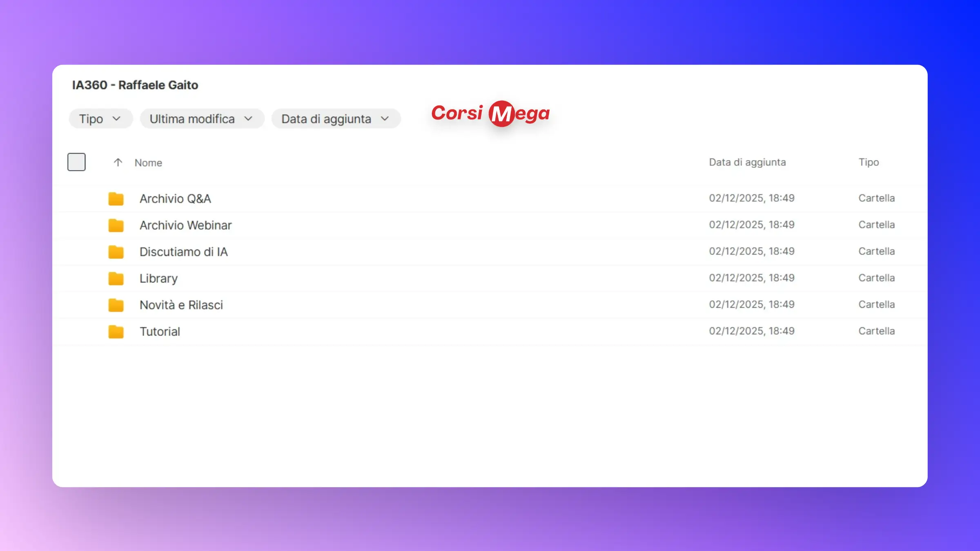Click the Library folder icon
This screenshot has height=551, width=980.
click(x=116, y=278)
